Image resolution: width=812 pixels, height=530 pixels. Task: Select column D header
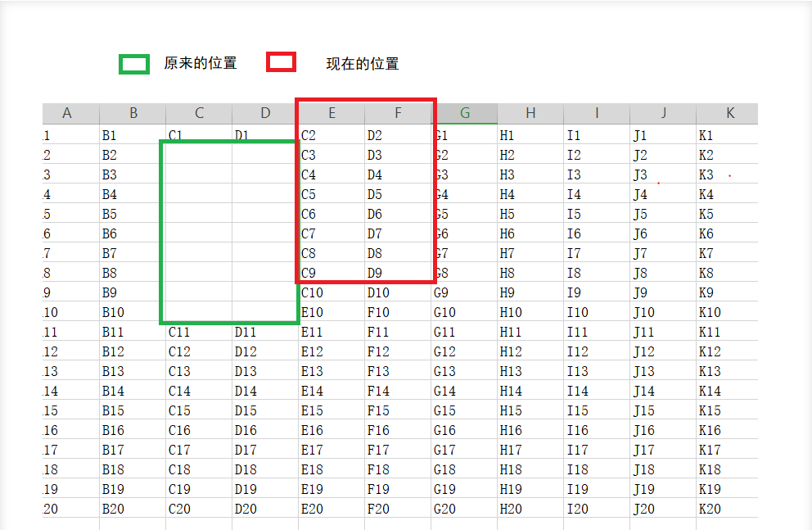click(265, 113)
